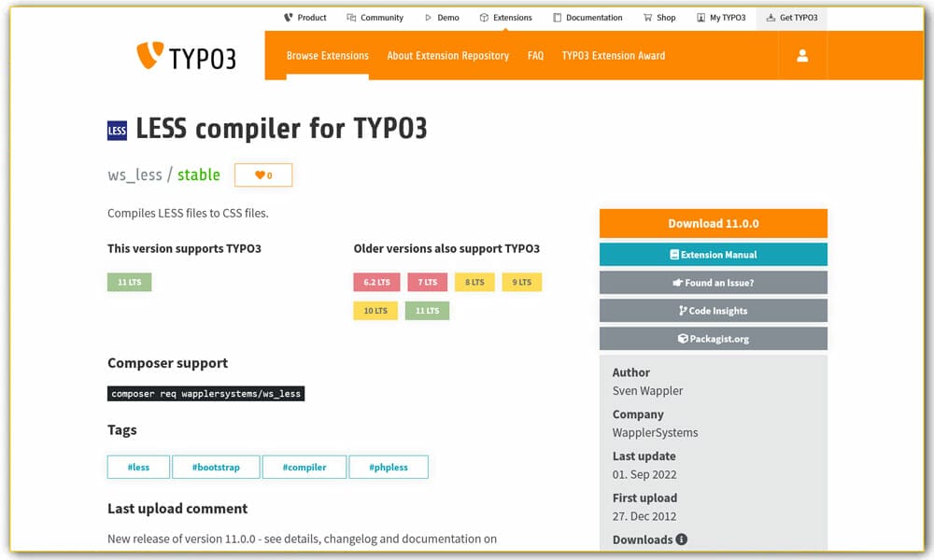Toggle the favorite heart for ws_less
The height and width of the screenshot is (560, 934).
(x=262, y=175)
